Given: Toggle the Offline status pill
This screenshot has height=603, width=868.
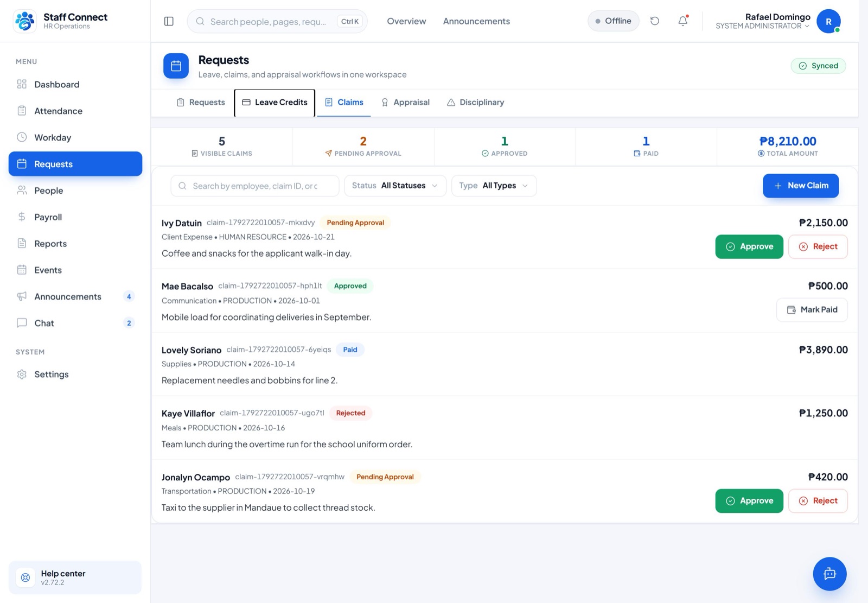Looking at the screenshot, I should point(613,21).
